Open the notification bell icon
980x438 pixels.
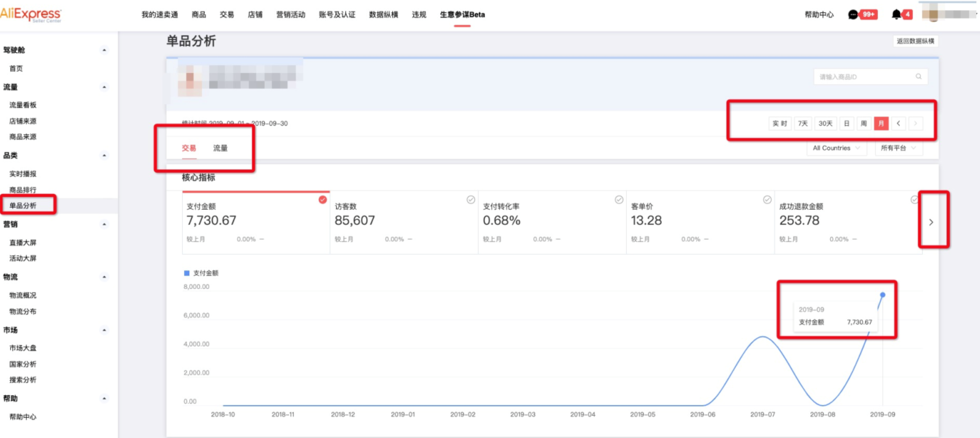896,14
